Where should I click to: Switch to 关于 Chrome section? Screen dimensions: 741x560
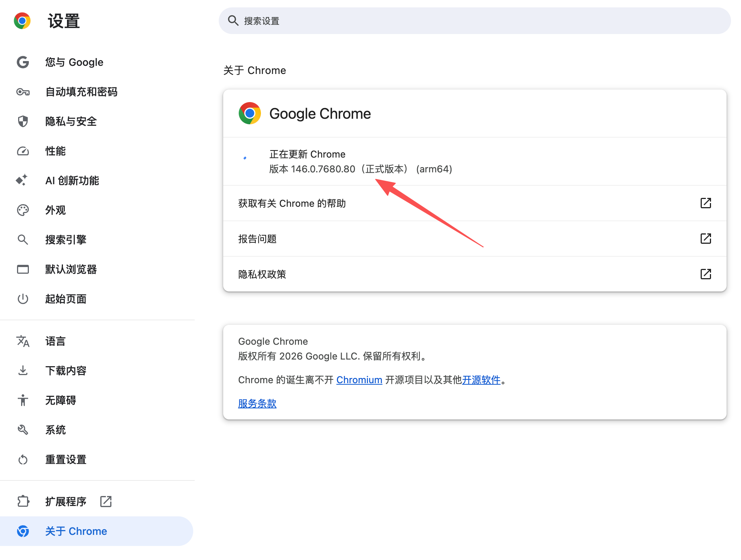[x=76, y=531]
